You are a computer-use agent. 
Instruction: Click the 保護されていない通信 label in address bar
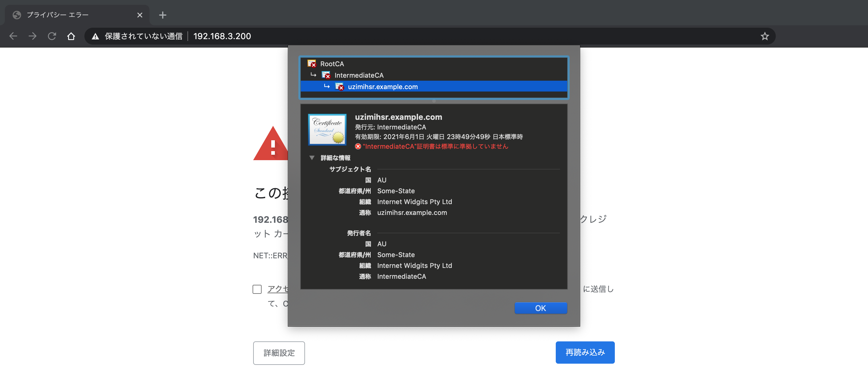(x=143, y=36)
